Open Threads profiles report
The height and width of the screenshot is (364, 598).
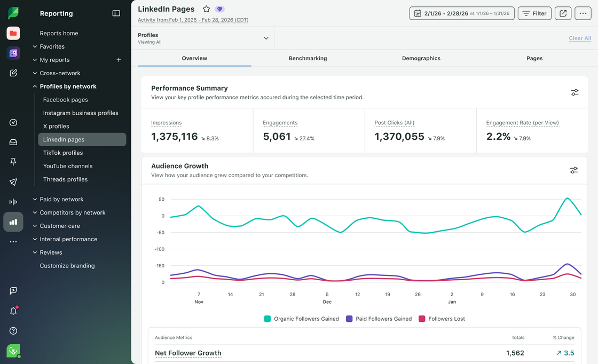tap(65, 179)
